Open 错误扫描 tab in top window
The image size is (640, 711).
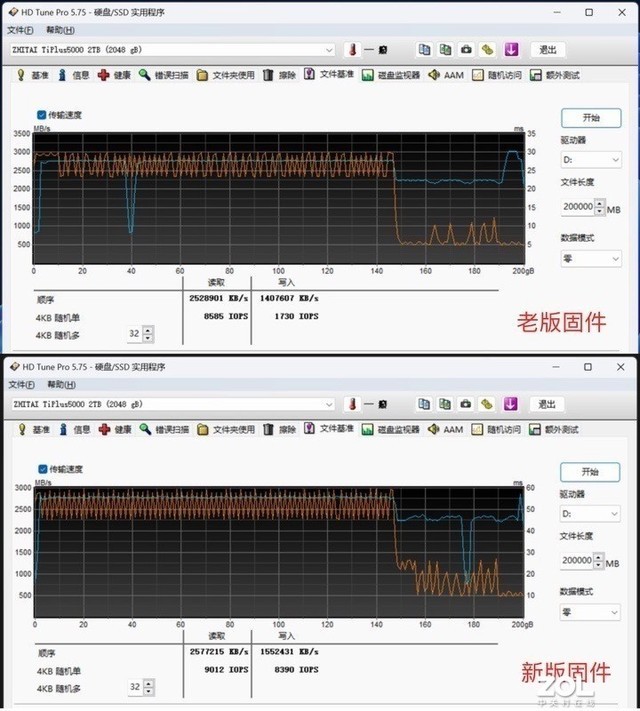(164, 75)
